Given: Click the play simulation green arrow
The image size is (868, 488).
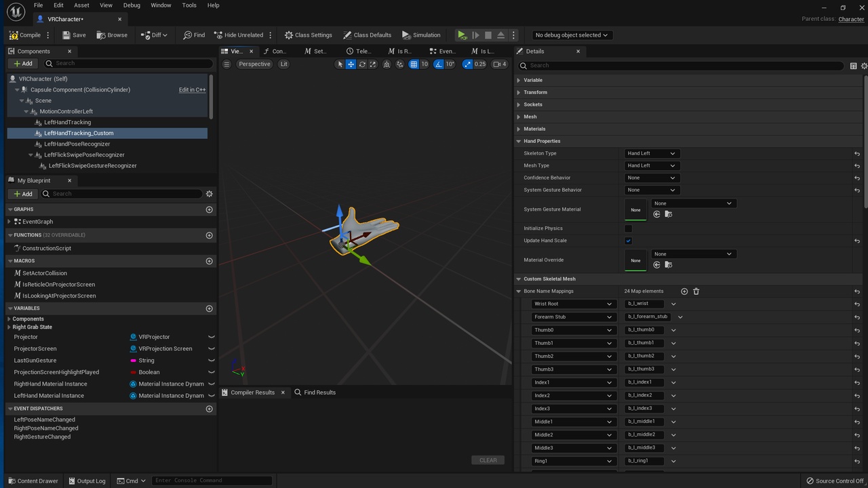Looking at the screenshot, I should click(x=461, y=35).
